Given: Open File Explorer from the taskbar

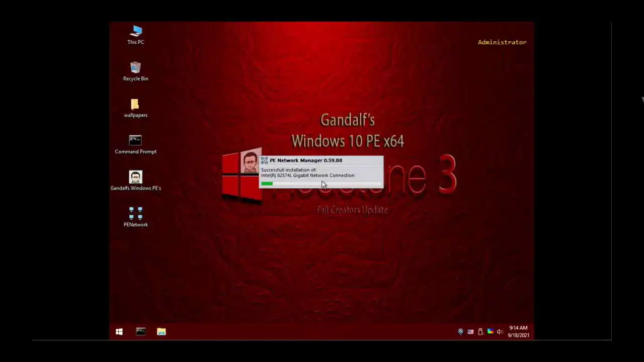Looking at the screenshot, I should [161, 332].
